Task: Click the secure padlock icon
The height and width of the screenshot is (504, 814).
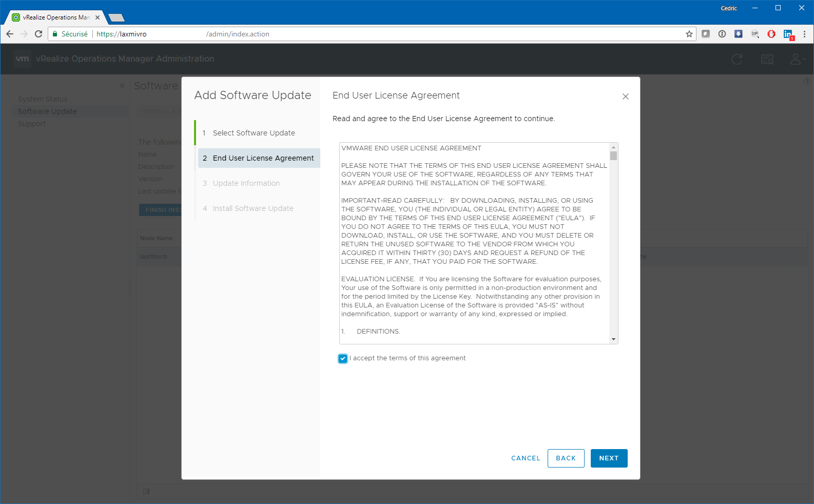Action: 55,34
